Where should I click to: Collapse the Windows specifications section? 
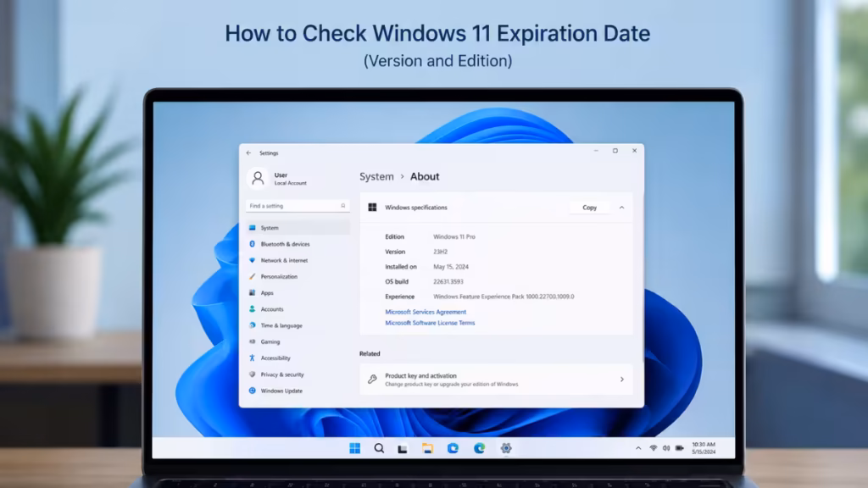click(621, 208)
